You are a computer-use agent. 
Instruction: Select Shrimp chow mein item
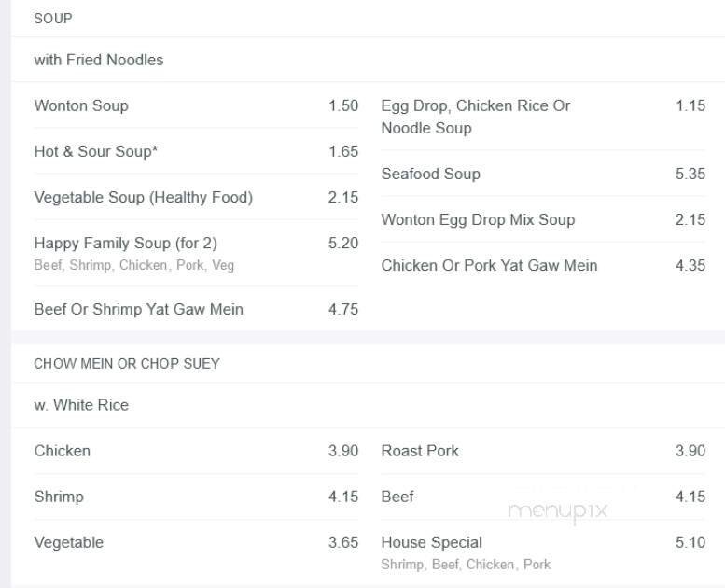59,497
